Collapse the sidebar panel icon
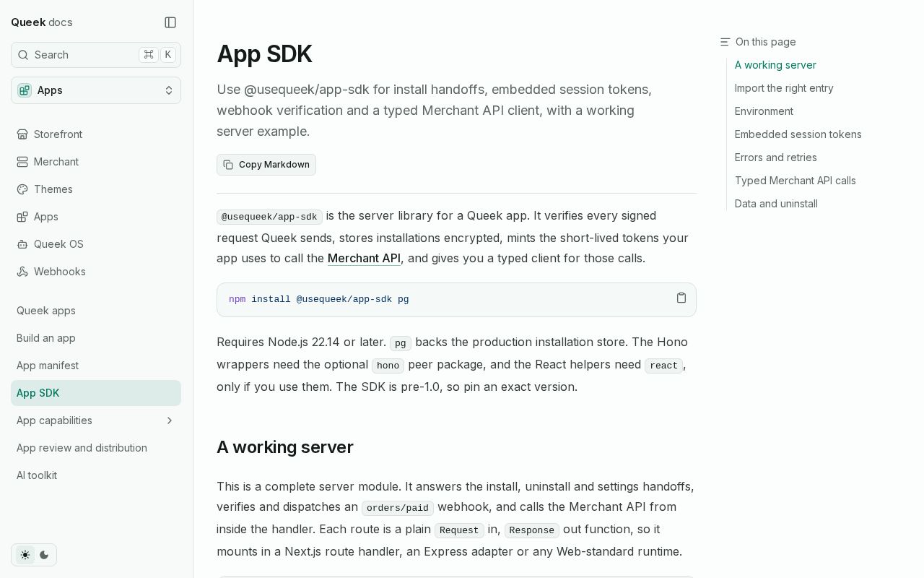The height and width of the screenshot is (578, 924). click(x=170, y=22)
